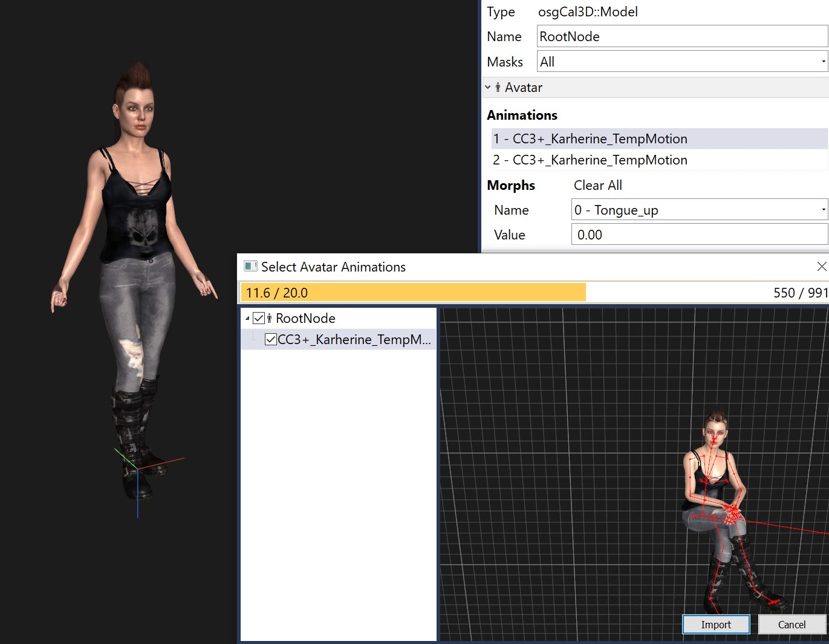This screenshot has height=644, width=829.
Task: Click the animation timeline progress bar
Action: [534, 293]
